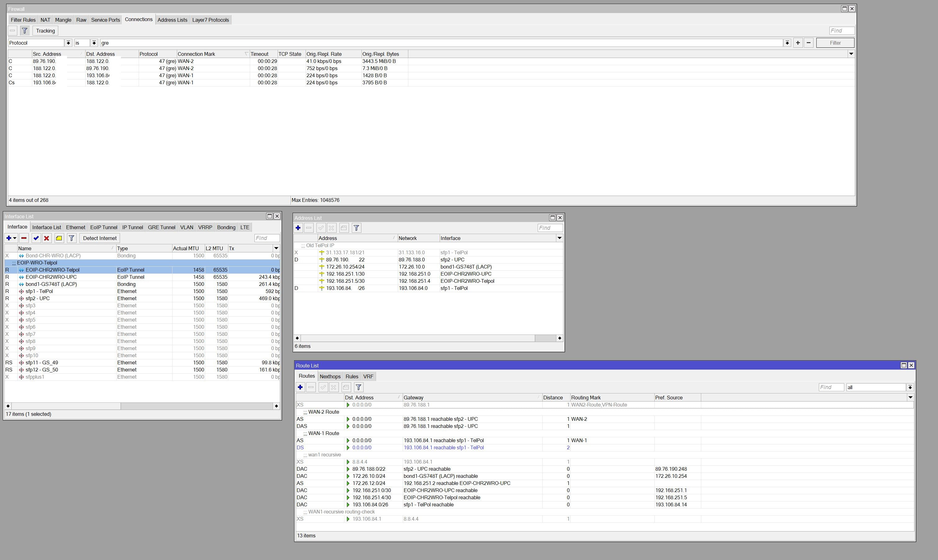Open the 'all' dropdown in Route List
938x560 pixels.
pyautogui.click(x=910, y=388)
